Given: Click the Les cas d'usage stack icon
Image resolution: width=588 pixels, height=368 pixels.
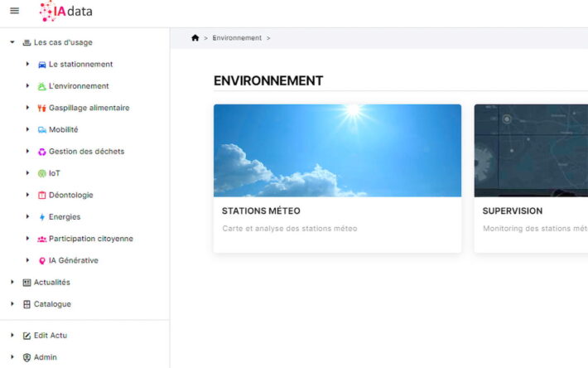Looking at the screenshot, I should (27, 42).
